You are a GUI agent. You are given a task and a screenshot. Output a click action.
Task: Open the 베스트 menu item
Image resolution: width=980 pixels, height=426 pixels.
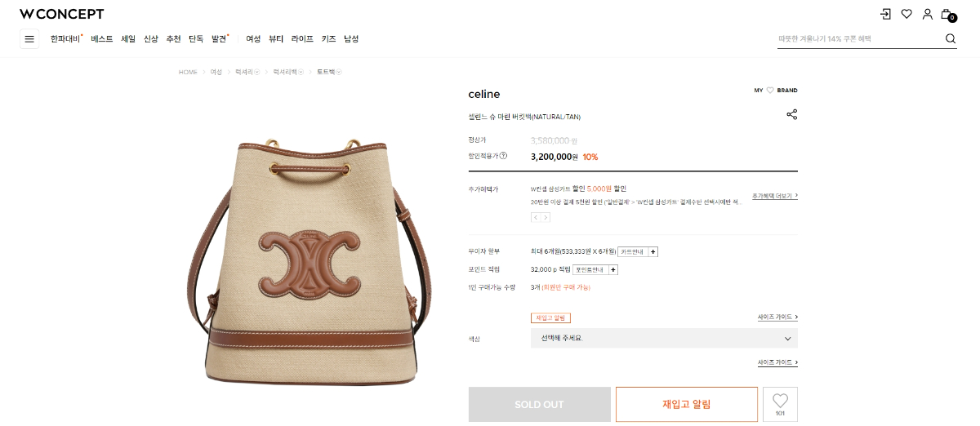point(102,38)
